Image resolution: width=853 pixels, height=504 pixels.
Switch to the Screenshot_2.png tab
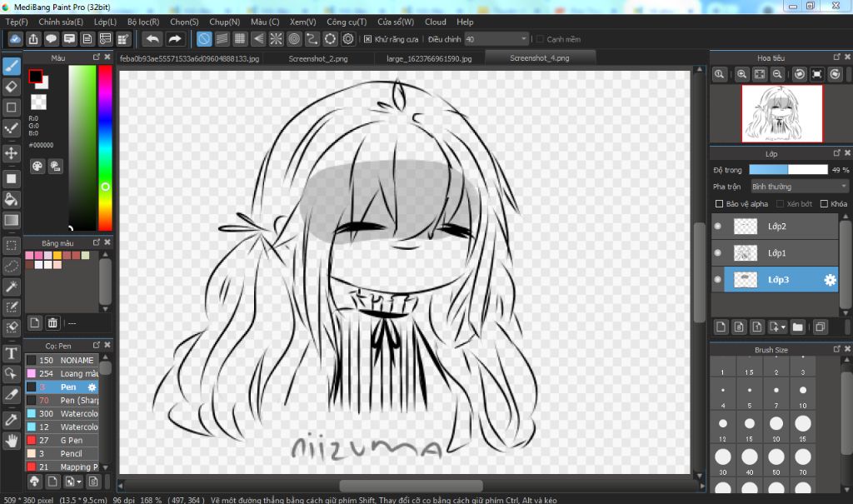[317, 58]
